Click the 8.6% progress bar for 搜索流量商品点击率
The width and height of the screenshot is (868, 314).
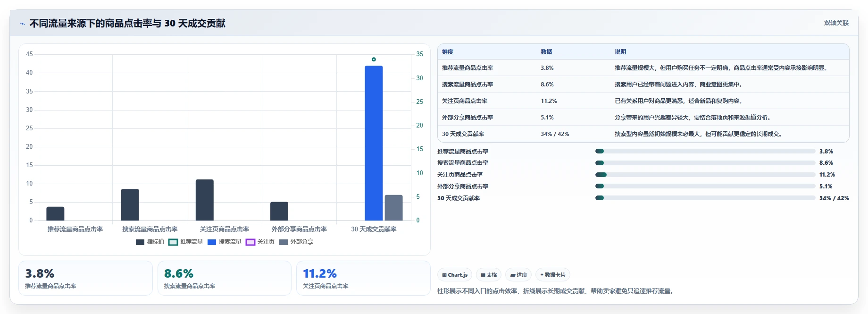pos(705,163)
